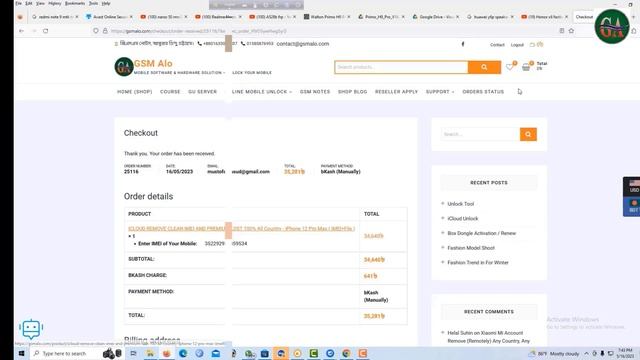Viewport: 640px width, 360px height.
Task: Focus the header Search products field
Action: click(401, 67)
